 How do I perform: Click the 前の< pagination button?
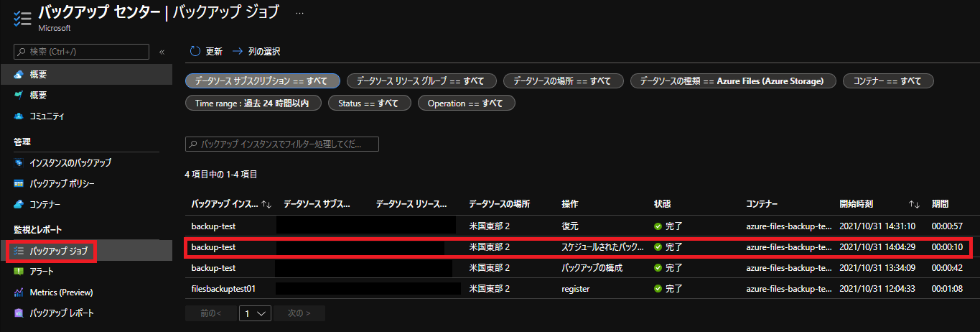pos(210,313)
